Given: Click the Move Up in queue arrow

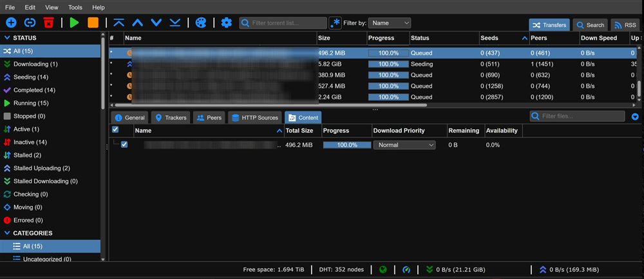Looking at the screenshot, I should 138,22.
